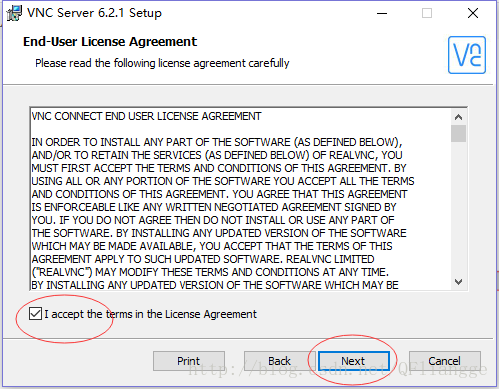Click the line starting 'MUST FIRST ACCEPT THE TERMS'
The height and width of the screenshot is (389, 499).
pos(219,168)
